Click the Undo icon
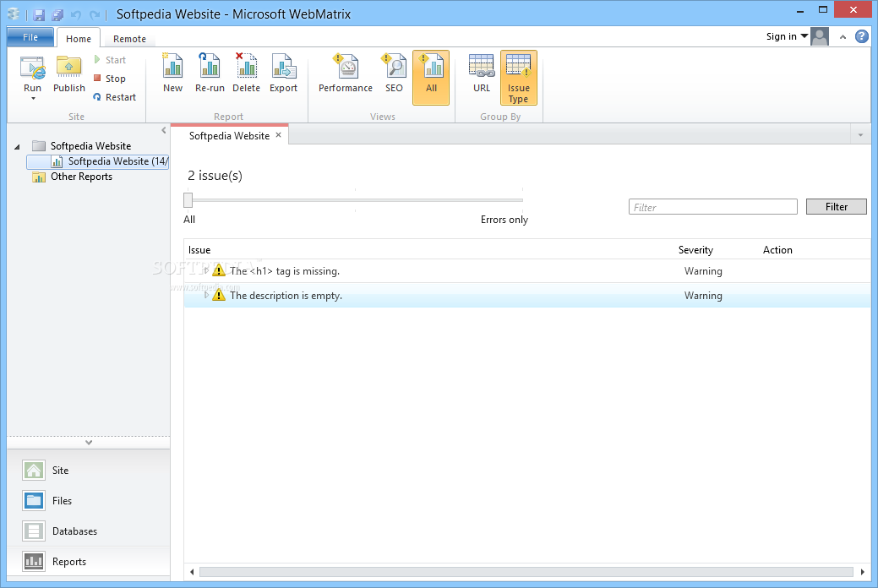This screenshot has height=588, width=878. click(75, 14)
